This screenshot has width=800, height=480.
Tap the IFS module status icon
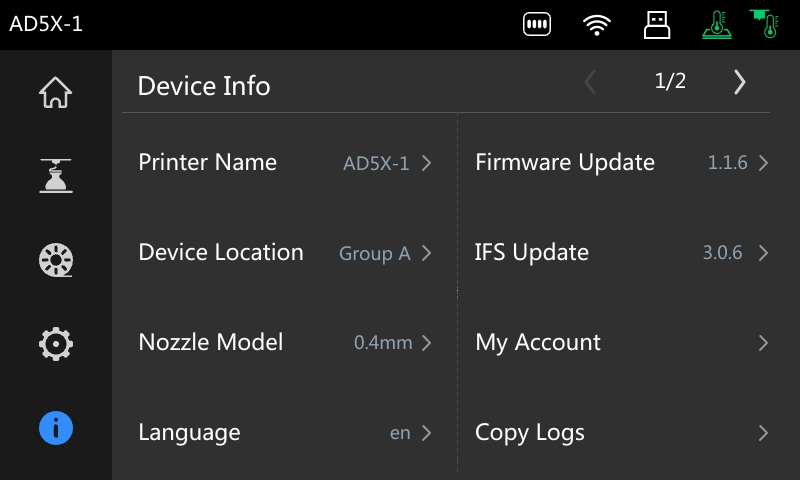coord(537,24)
